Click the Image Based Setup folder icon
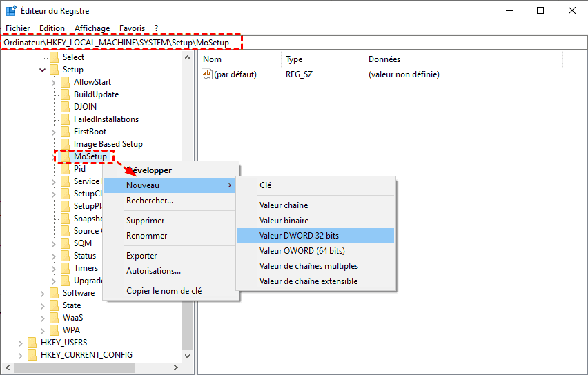Screen dimensions: 588x375 pos(66,144)
